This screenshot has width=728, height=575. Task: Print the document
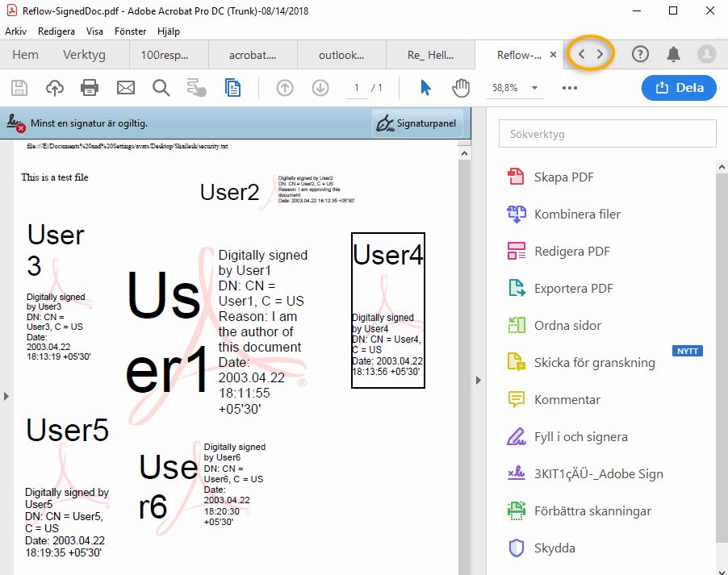89,87
